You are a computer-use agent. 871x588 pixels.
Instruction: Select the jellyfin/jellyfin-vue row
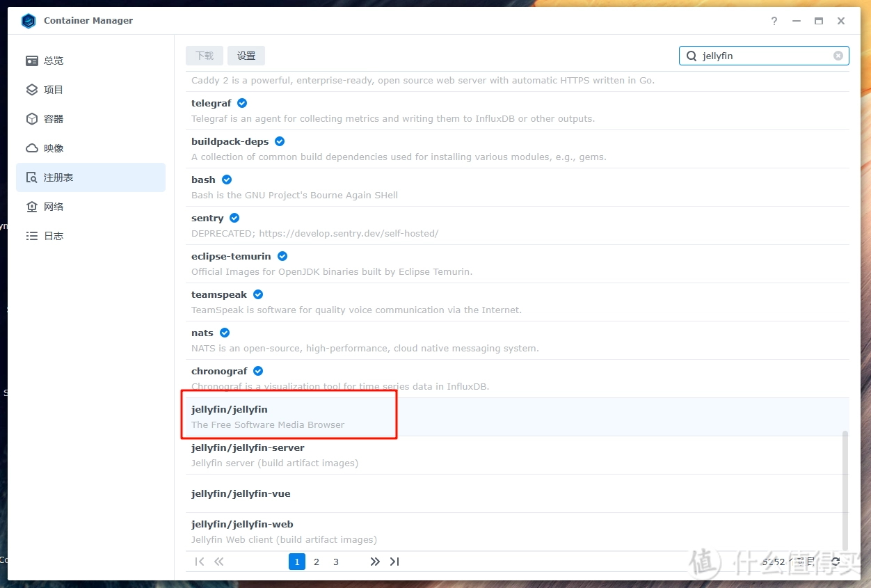[x=517, y=493]
